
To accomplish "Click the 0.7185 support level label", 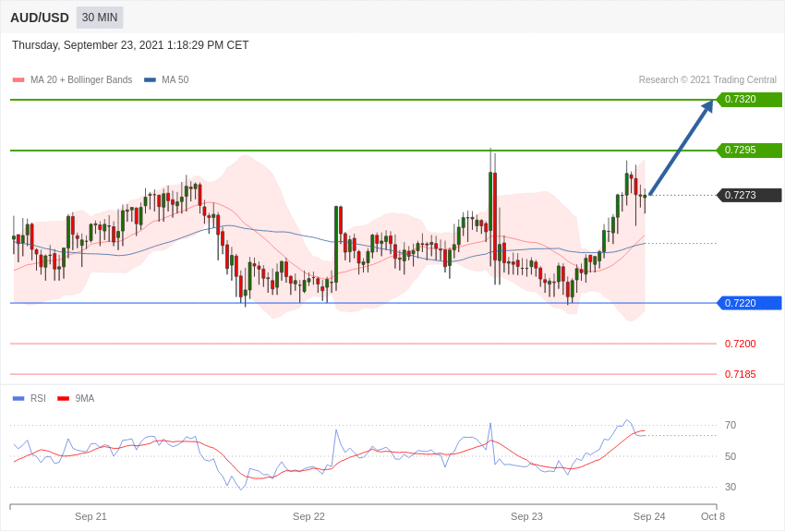I will [741, 374].
